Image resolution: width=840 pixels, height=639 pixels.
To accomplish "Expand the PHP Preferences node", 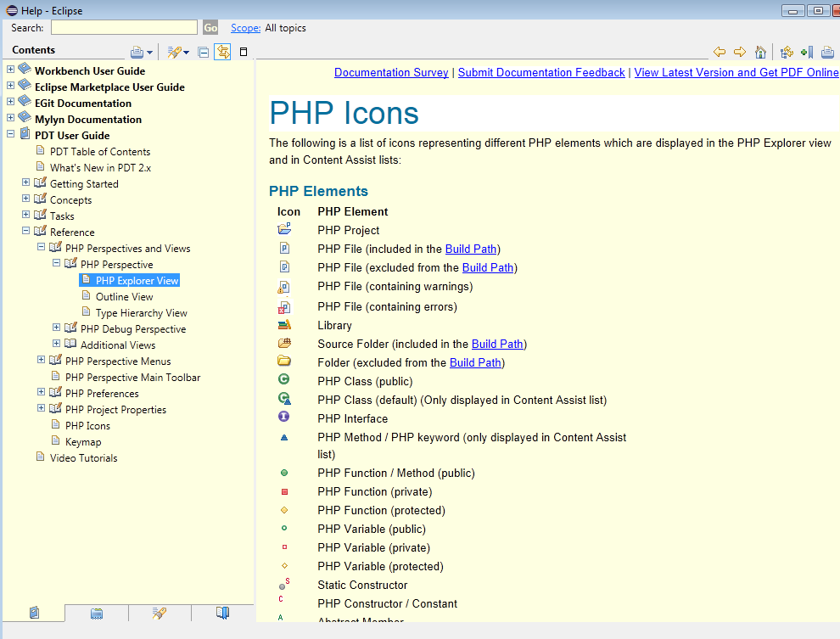I will pos(42,391).
